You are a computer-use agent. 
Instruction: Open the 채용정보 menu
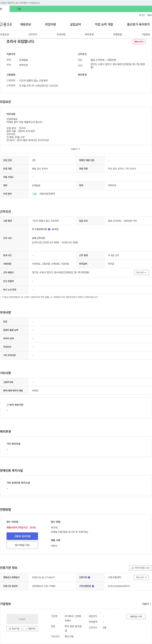click(x=25, y=24)
